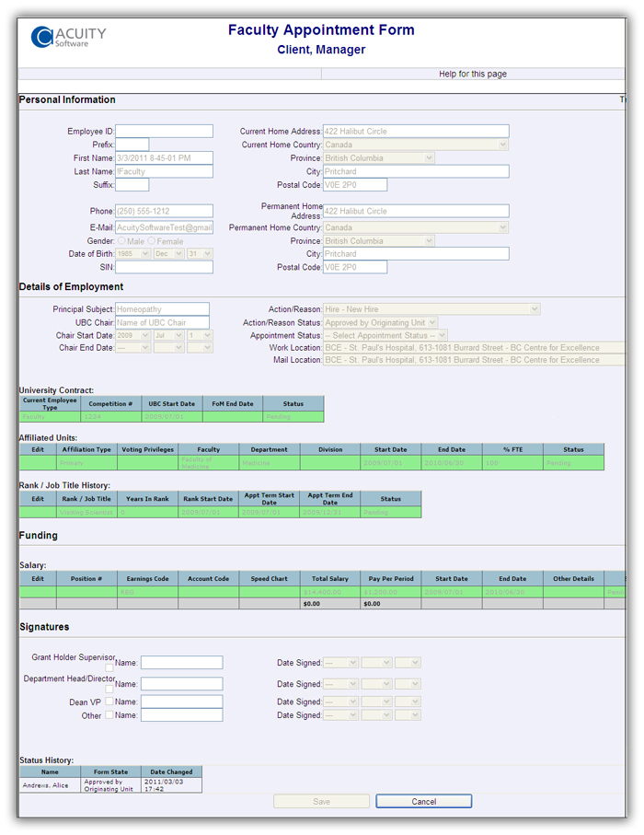
Task: Open current address Province dropdown
Action: [379, 157]
